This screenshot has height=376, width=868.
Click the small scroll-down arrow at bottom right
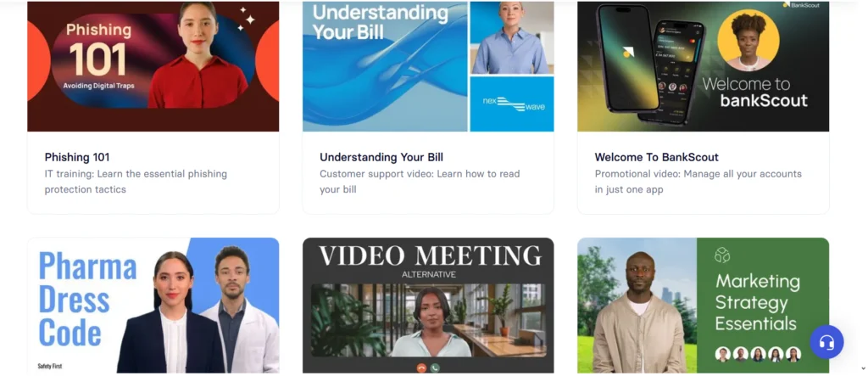[x=863, y=368]
